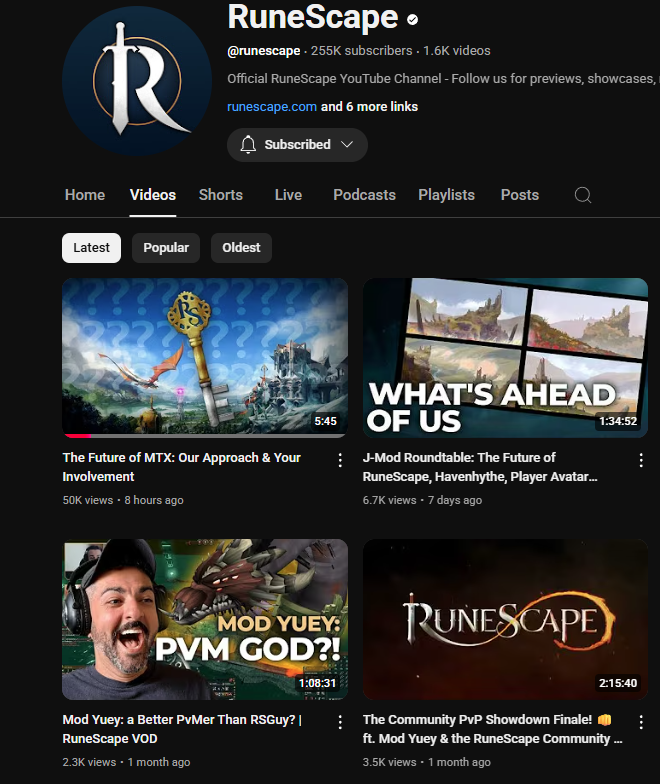The height and width of the screenshot is (784, 660).
Task: Open 'Mod Yuey: a Better PvMer' video title
Action: click(x=182, y=729)
